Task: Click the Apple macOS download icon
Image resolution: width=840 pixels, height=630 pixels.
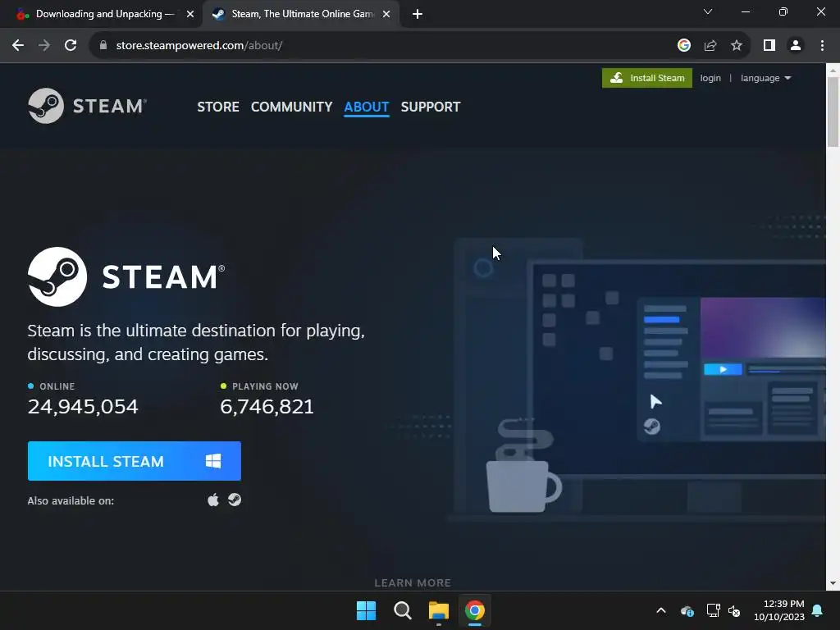Action: 213,500
